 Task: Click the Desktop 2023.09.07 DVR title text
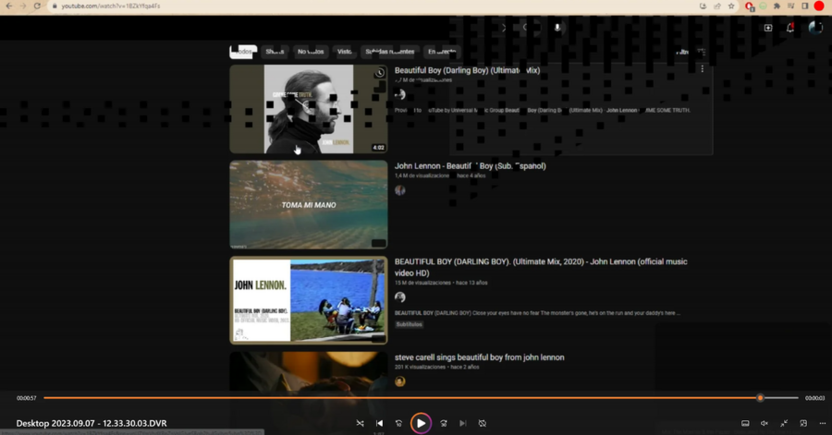pyautogui.click(x=91, y=423)
